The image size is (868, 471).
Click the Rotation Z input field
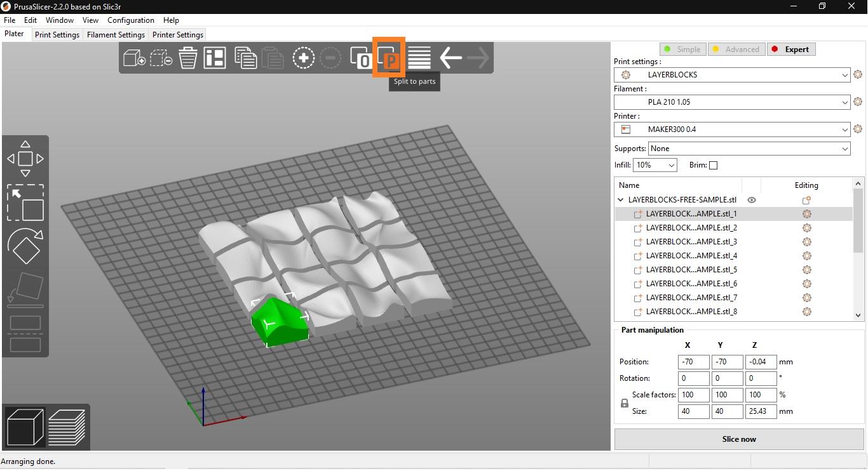[x=761, y=378]
